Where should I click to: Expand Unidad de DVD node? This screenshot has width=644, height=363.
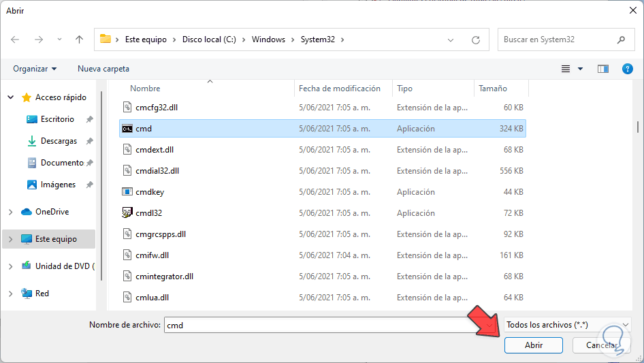pyautogui.click(x=11, y=266)
